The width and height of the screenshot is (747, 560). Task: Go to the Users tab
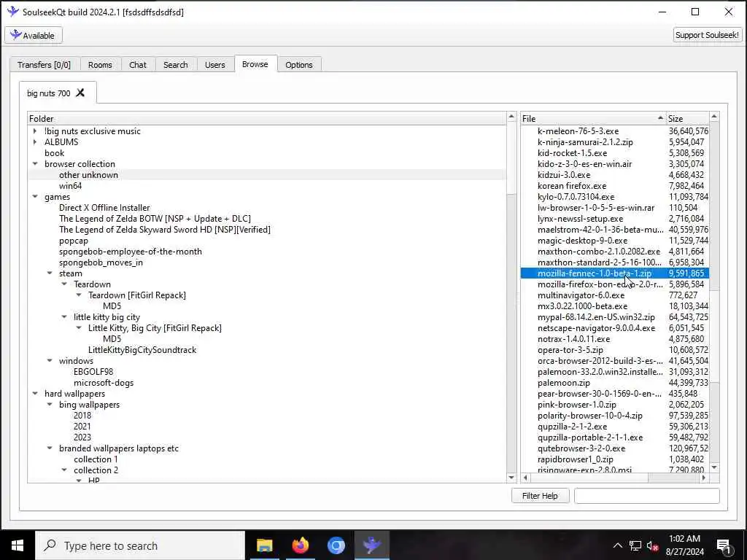tap(215, 65)
